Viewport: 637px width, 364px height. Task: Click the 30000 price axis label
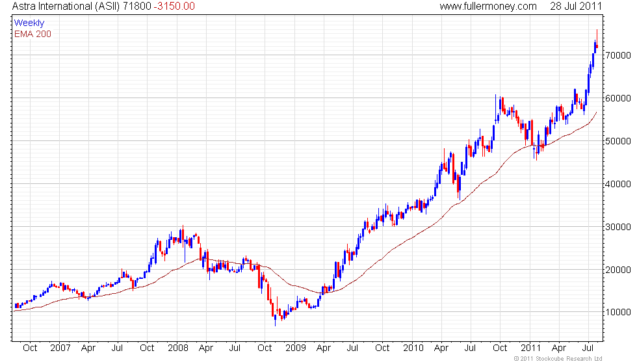click(618, 227)
